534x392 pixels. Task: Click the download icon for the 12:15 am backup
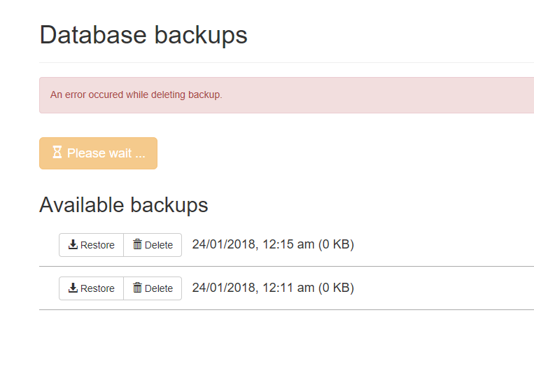pyautogui.click(x=73, y=244)
